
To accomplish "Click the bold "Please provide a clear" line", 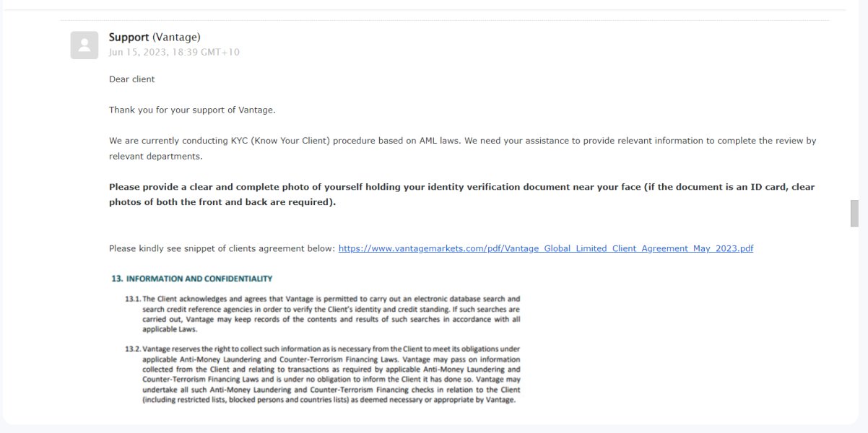I will (x=461, y=187).
